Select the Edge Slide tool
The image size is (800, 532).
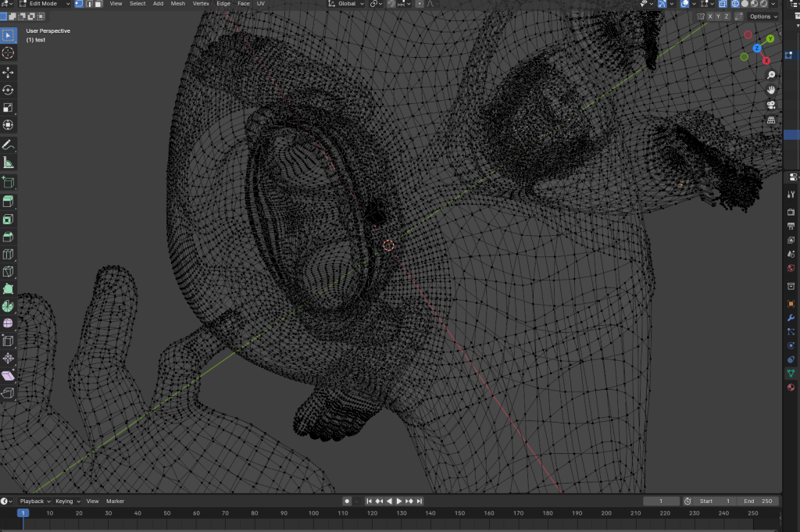(x=8, y=341)
